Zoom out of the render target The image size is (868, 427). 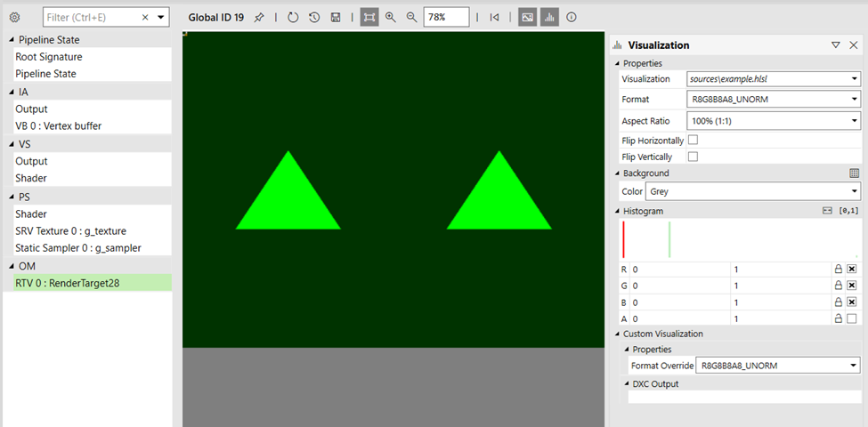411,18
